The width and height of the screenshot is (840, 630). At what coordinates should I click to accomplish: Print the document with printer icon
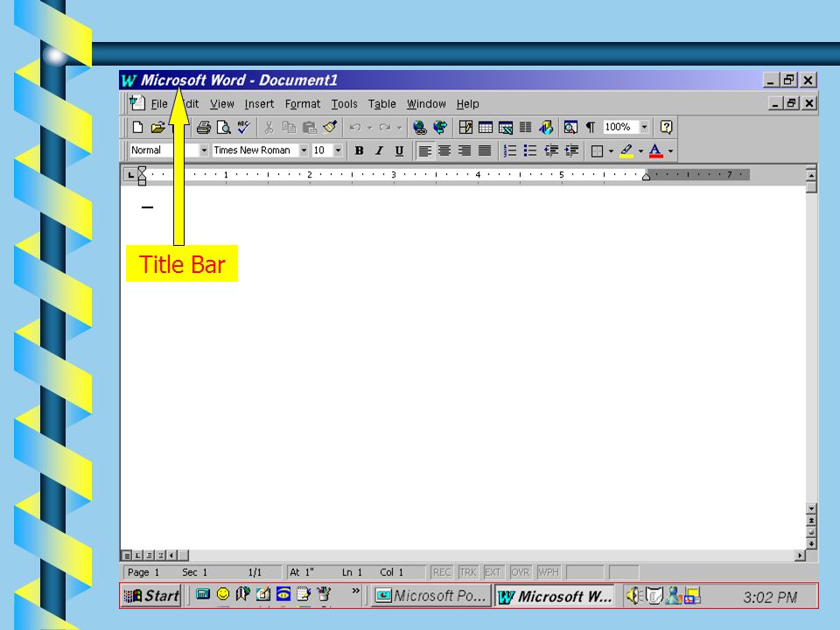point(204,128)
